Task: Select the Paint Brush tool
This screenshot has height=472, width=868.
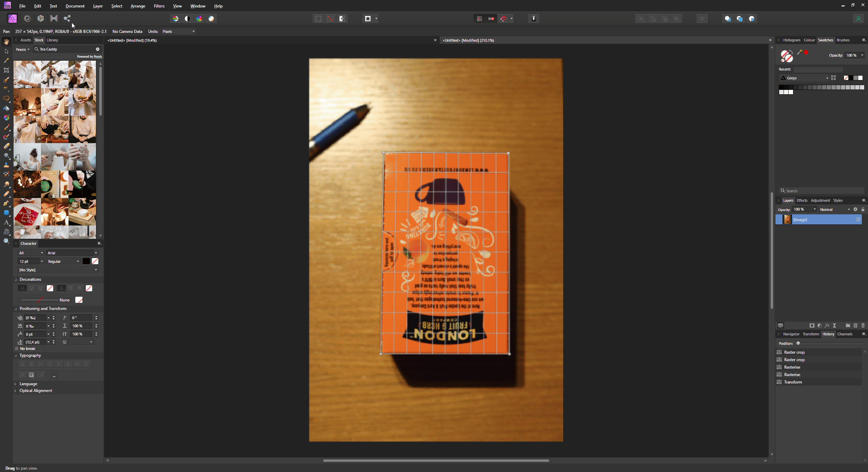Action: tap(6, 127)
